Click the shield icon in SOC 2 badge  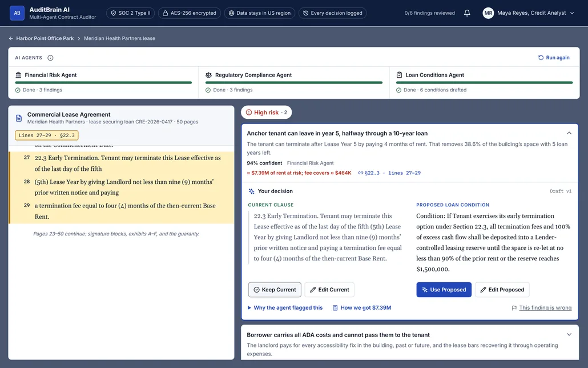(x=114, y=13)
